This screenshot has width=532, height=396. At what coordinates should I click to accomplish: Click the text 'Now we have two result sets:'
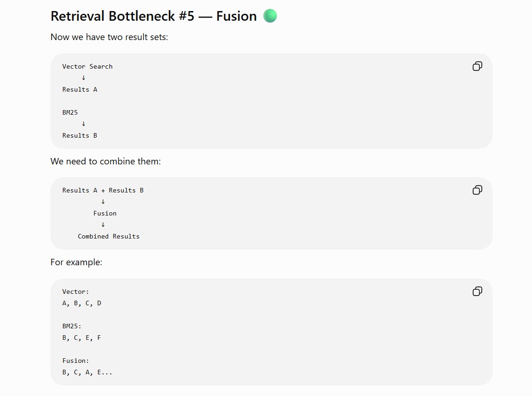(x=109, y=37)
